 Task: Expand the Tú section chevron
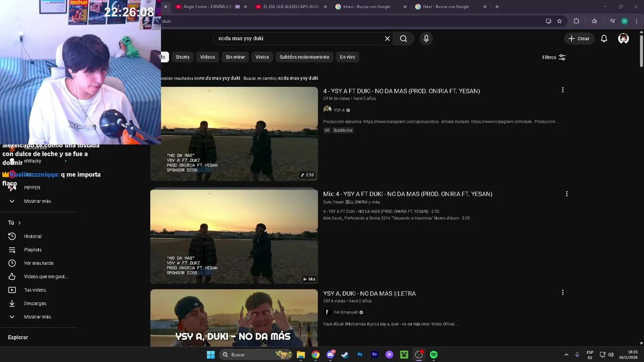pos(20,223)
